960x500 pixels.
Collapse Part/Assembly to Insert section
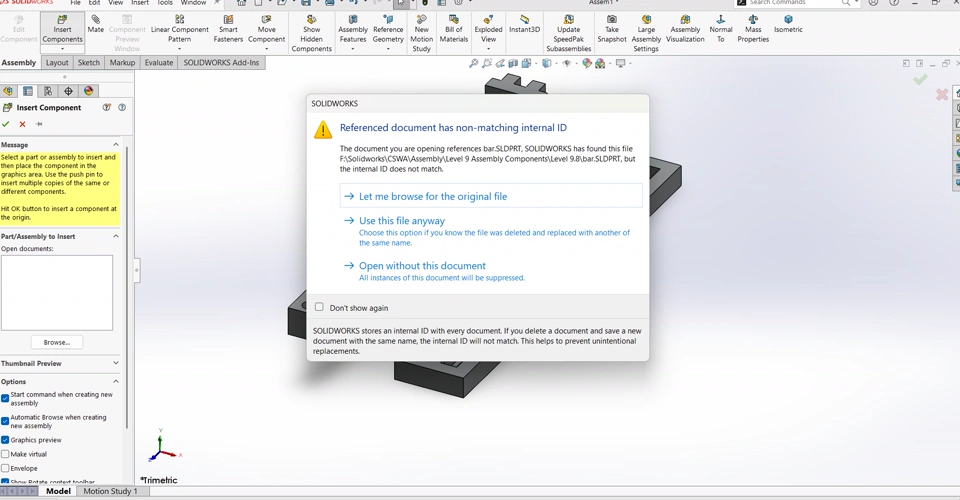116,236
